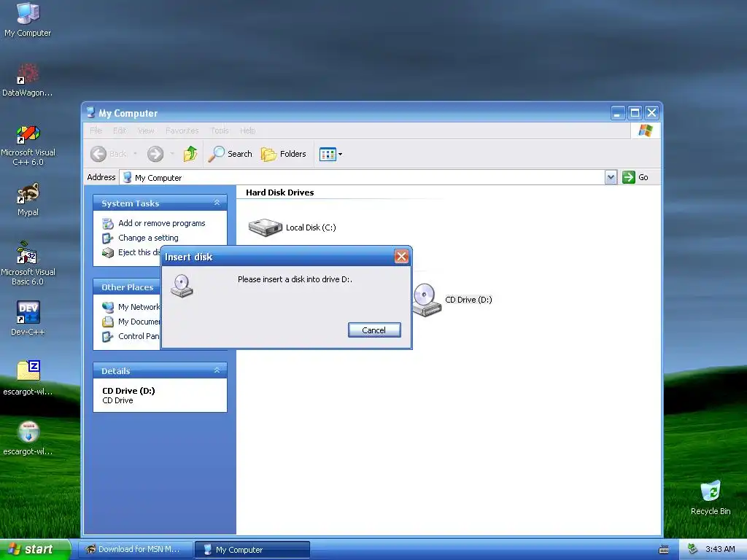747x560 pixels.
Task: Click the Other Places panel header
Action: pos(127,287)
